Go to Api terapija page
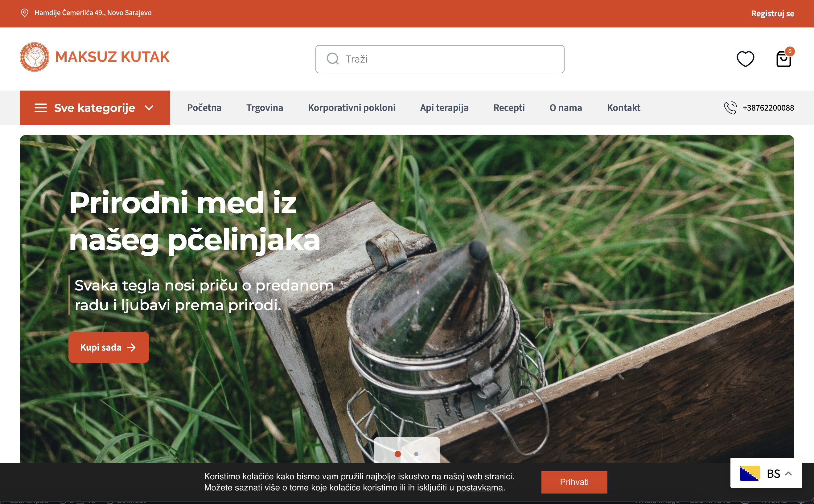Screen dimensions: 814x504 pos(444,108)
